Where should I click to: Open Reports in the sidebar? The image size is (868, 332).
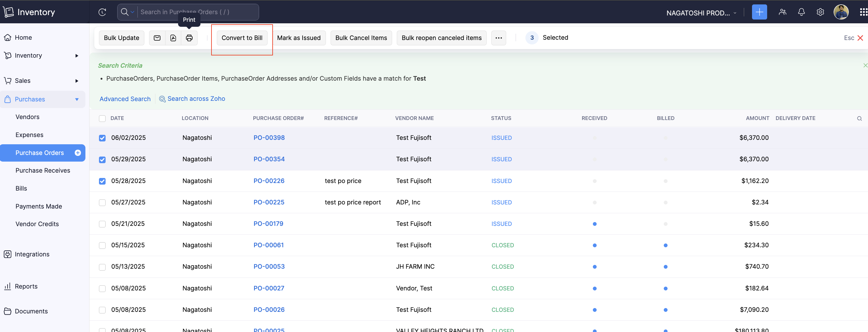tap(26, 286)
